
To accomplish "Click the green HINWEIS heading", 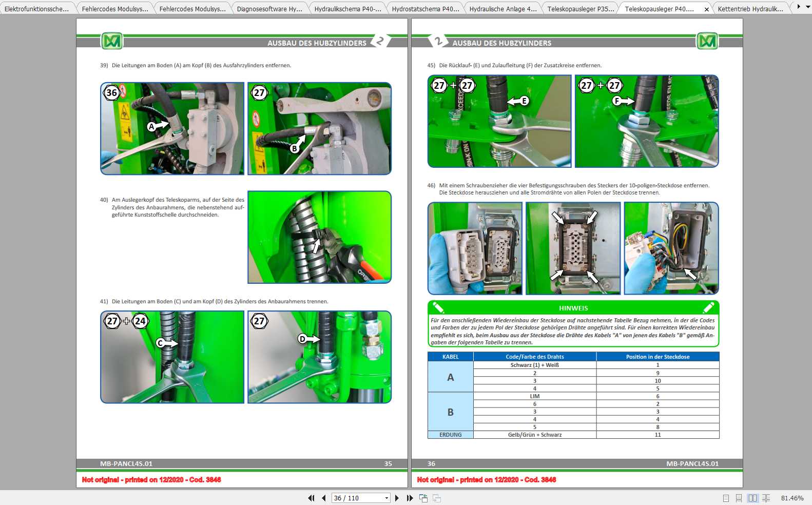I will pos(573,308).
